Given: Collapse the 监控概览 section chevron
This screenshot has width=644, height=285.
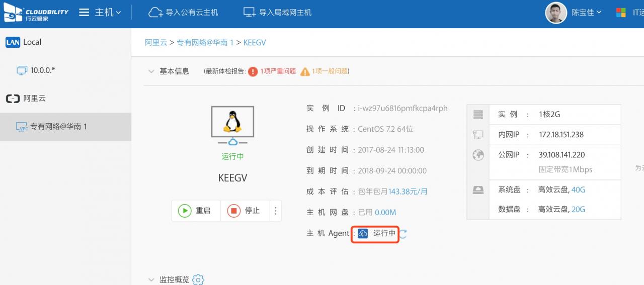Looking at the screenshot, I should pyautogui.click(x=151, y=279).
